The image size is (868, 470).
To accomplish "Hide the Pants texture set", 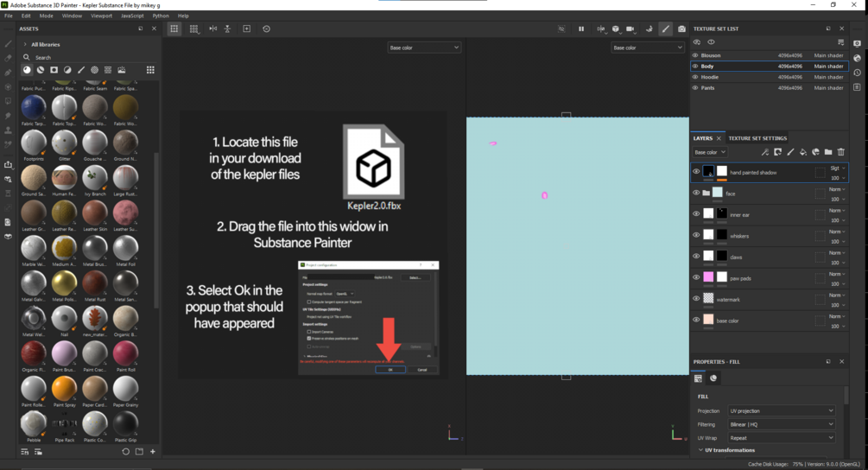I will (x=695, y=87).
